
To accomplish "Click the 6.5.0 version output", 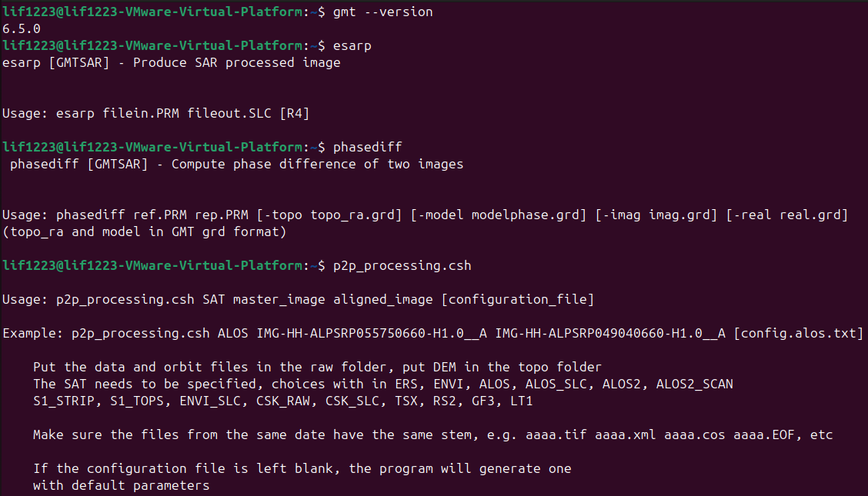I will click(22, 28).
